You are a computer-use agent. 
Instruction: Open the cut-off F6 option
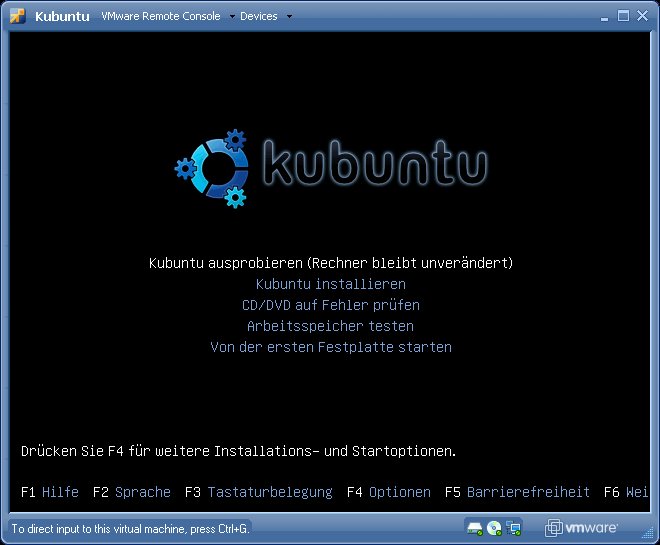(626, 492)
